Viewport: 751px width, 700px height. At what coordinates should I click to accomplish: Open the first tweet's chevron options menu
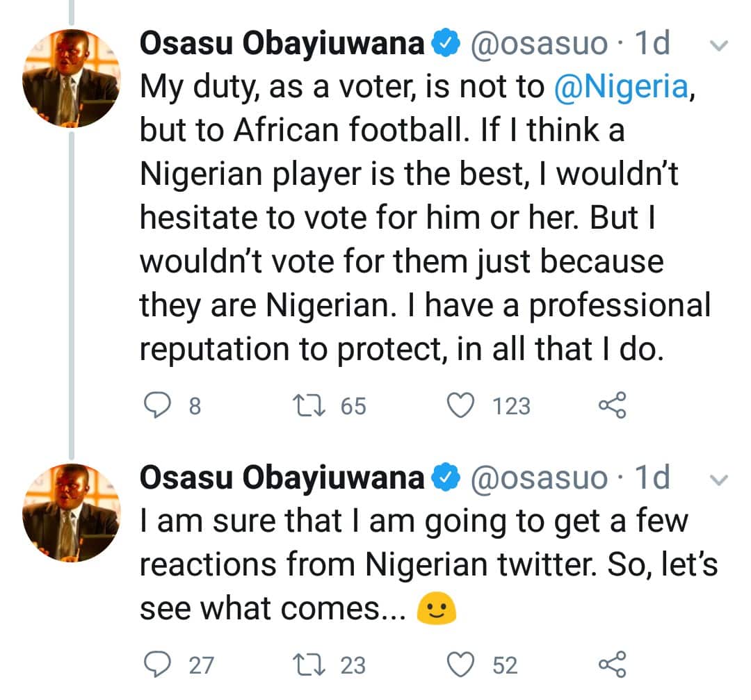click(719, 47)
